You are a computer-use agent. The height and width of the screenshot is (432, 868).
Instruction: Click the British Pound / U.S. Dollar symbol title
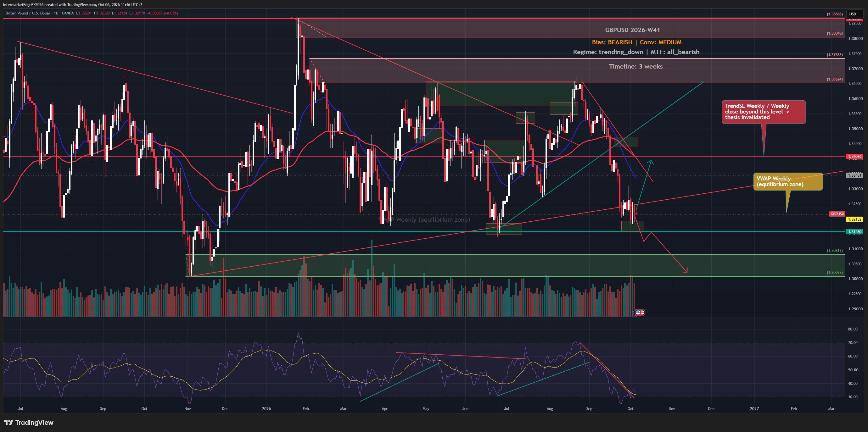click(x=29, y=13)
